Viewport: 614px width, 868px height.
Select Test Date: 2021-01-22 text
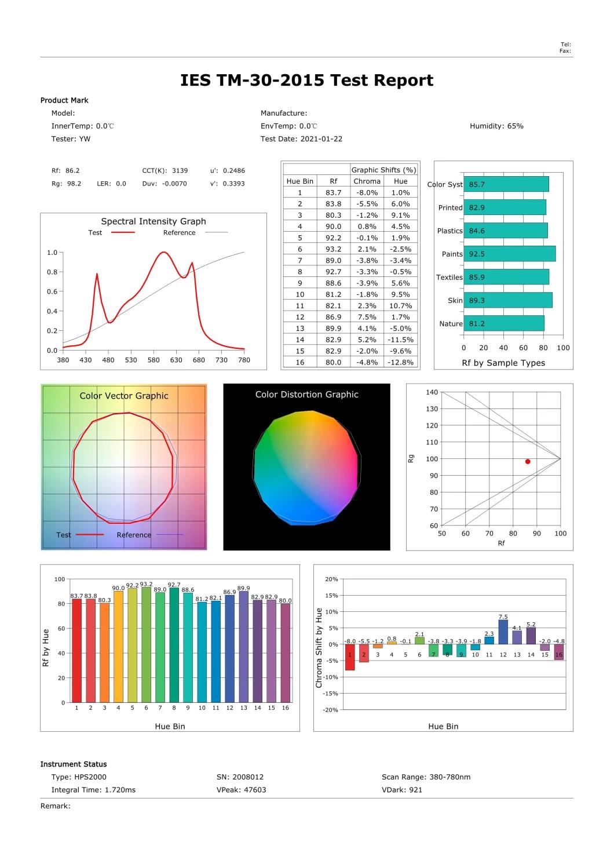[301, 139]
